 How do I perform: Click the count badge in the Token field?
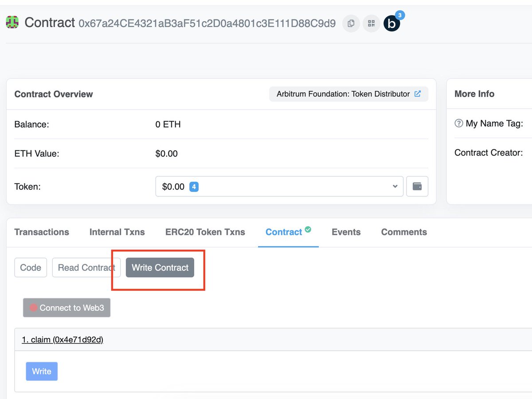[x=194, y=187]
